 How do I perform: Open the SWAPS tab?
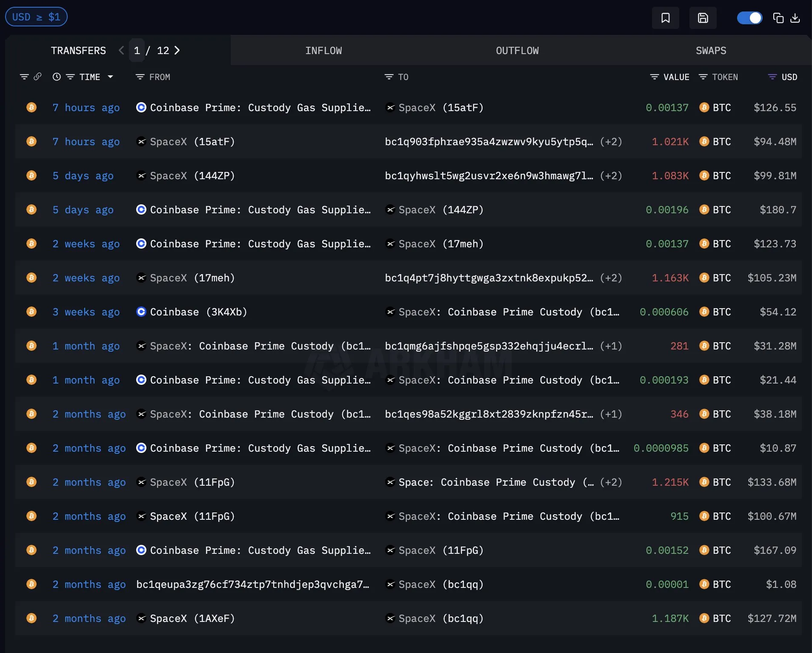pos(711,51)
